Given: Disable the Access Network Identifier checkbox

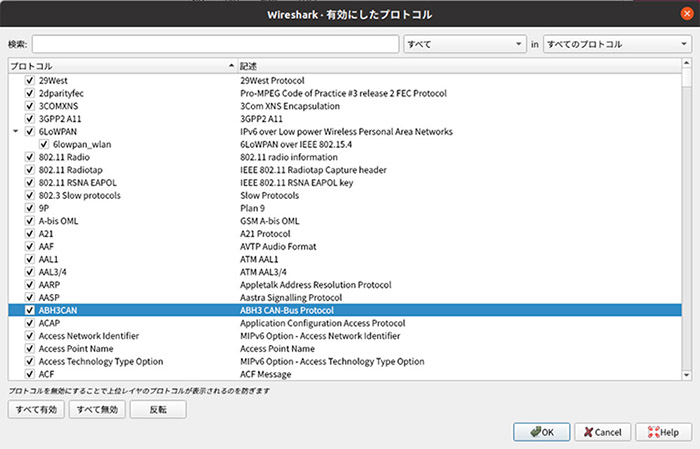Looking at the screenshot, I should [x=29, y=336].
